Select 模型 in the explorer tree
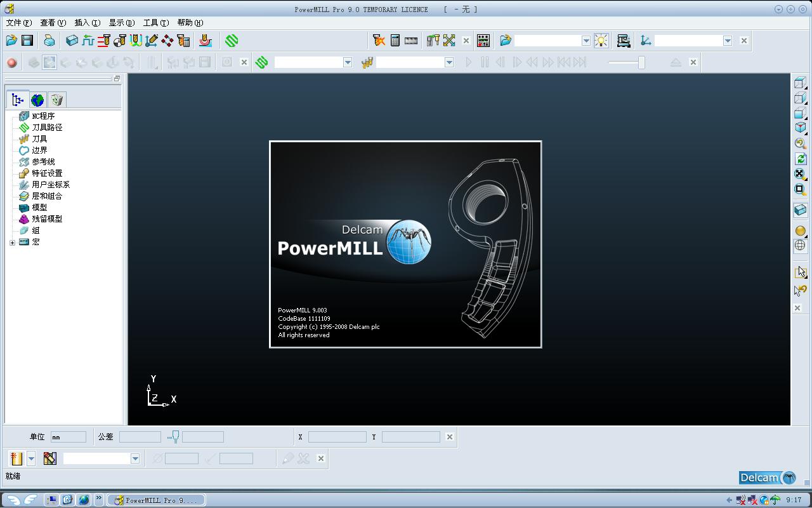This screenshot has height=508, width=812. click(x=39, y=208)
